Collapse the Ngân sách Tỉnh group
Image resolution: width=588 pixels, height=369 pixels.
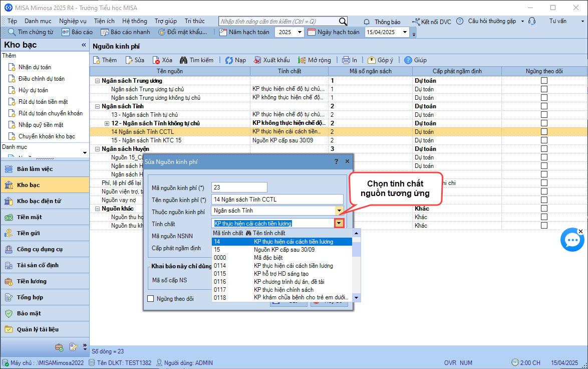click(x=98, y=106)
